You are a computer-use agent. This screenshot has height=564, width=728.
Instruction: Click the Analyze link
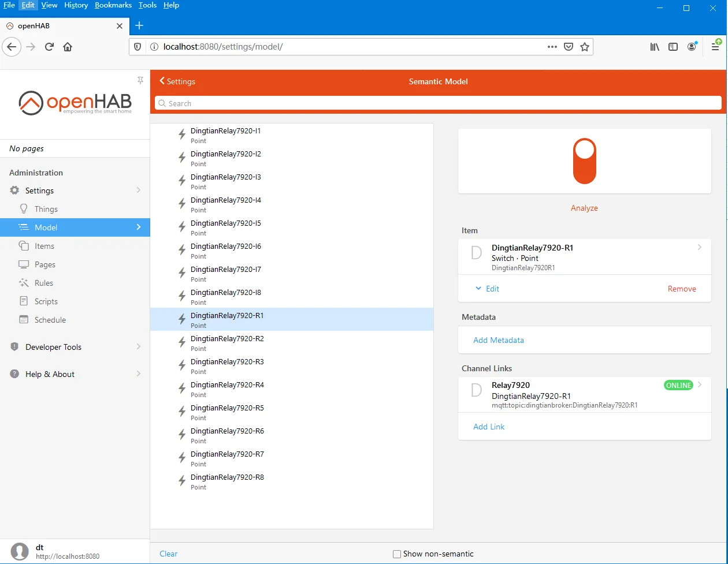584,208
